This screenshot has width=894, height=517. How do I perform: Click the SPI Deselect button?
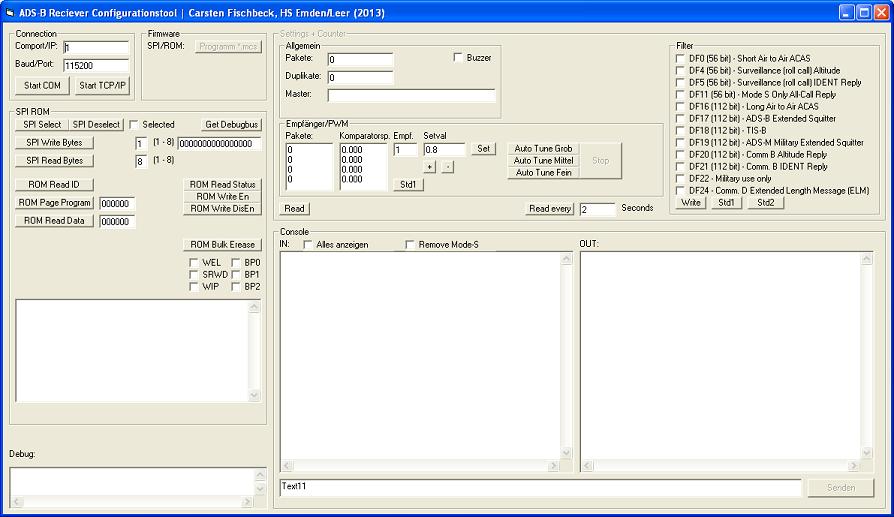[x=96, y=124]
